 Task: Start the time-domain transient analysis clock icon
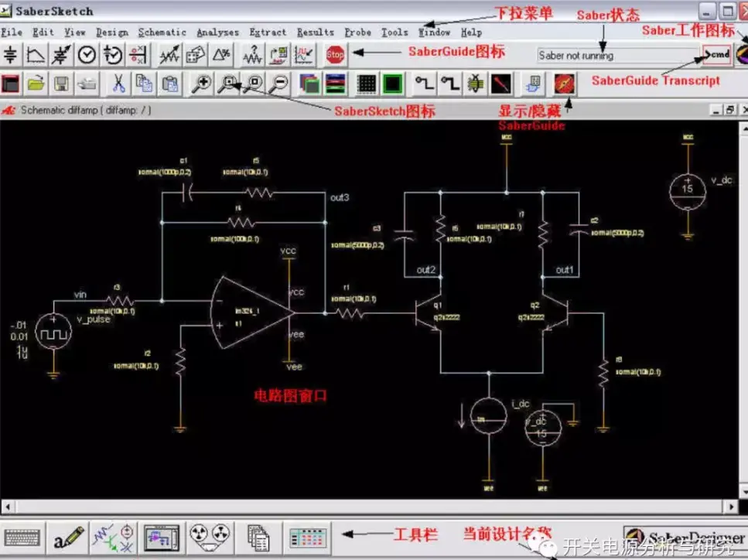click(x=87, y=56)
